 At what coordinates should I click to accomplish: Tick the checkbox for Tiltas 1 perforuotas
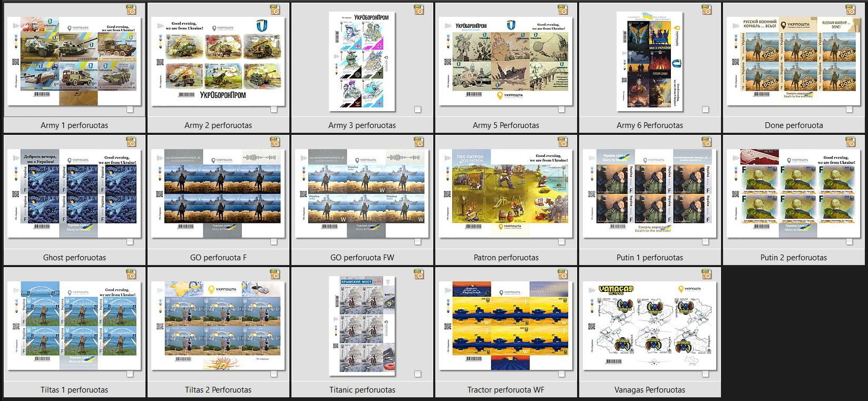[x=130, y=374]
